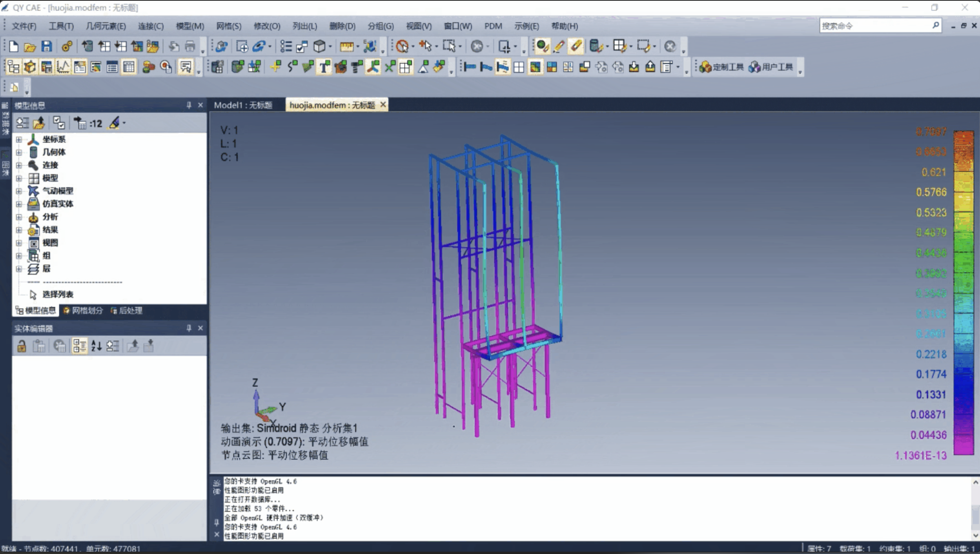The height and width of the screenshot is (554, 980).
Task: Click the coordinate axis triad creation icon
Action: 373,67
